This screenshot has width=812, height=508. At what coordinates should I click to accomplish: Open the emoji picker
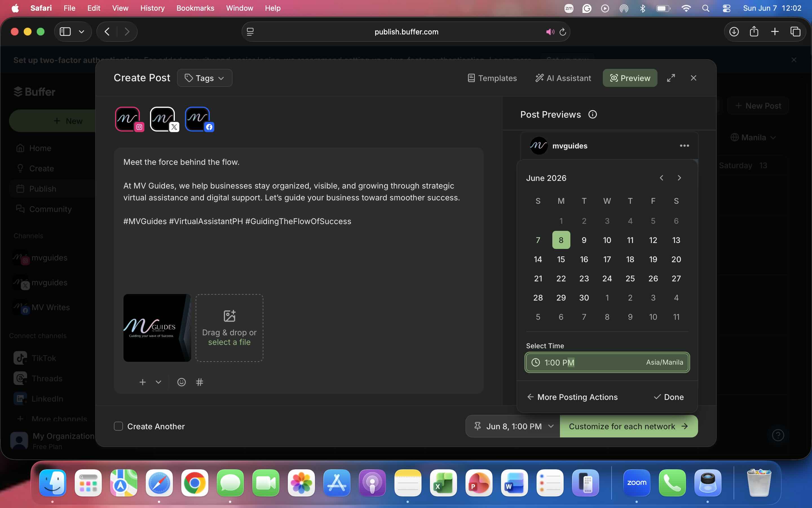182,382
